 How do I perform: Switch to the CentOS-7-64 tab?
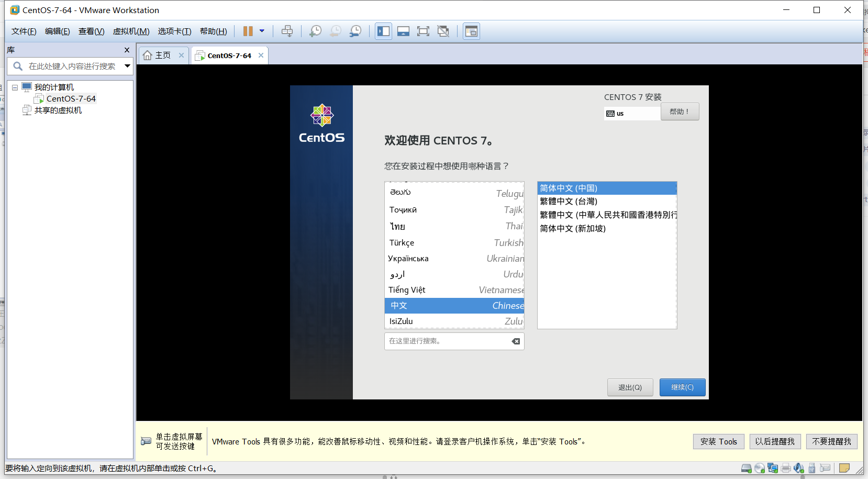229,55
